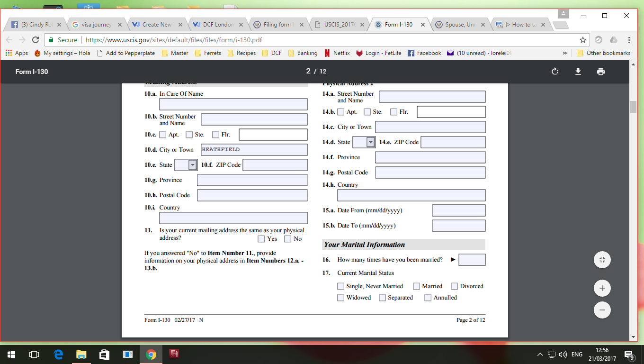Switch to the Cindy Facebook tab
Screen dimensions: 644x364
pos(36,25)
